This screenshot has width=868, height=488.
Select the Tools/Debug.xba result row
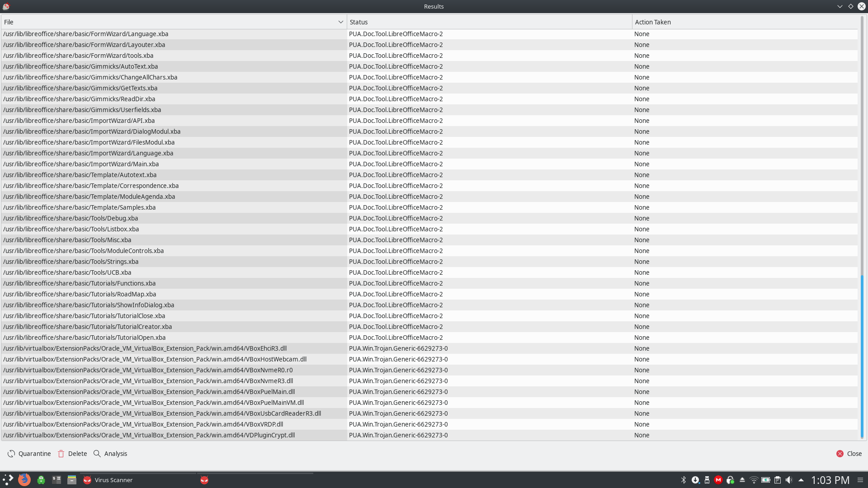71,218
